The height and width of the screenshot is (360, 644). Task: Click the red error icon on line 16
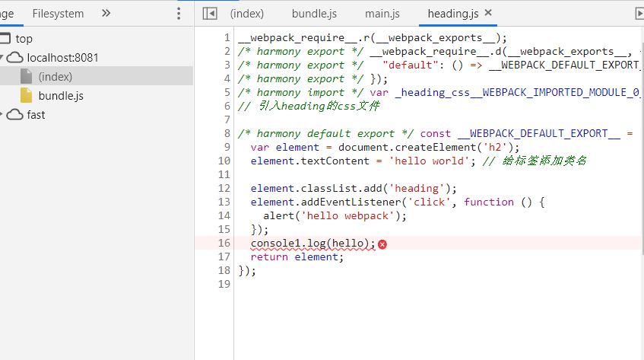[x=382, y=244]
